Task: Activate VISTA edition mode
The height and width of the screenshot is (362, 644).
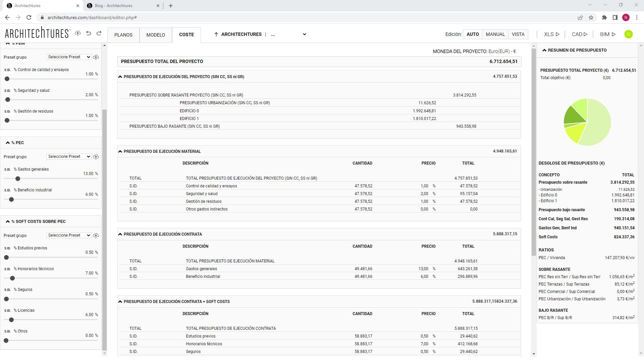Action: [518, 34]
